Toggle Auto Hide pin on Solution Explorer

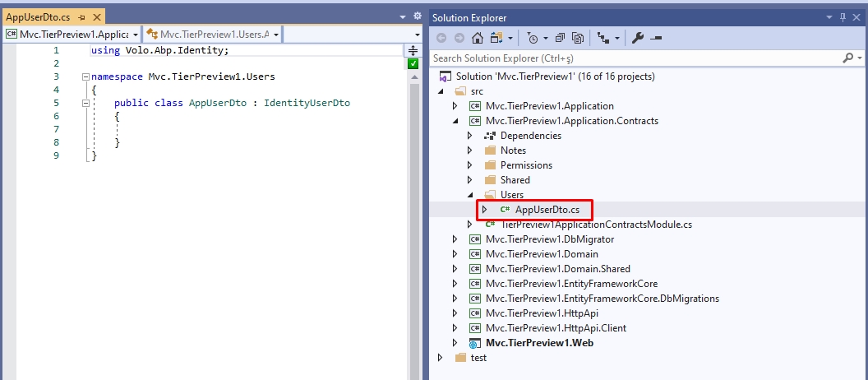point(843,17)
